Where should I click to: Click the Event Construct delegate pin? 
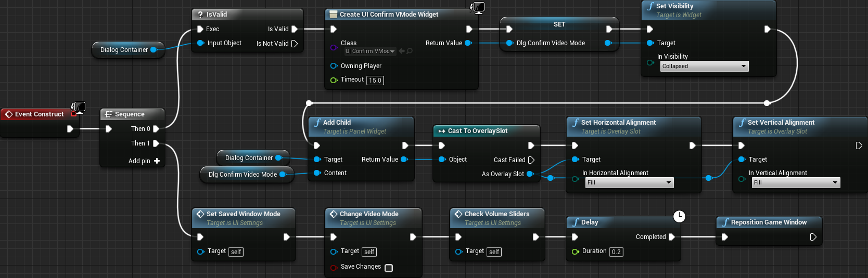(73, 114)
